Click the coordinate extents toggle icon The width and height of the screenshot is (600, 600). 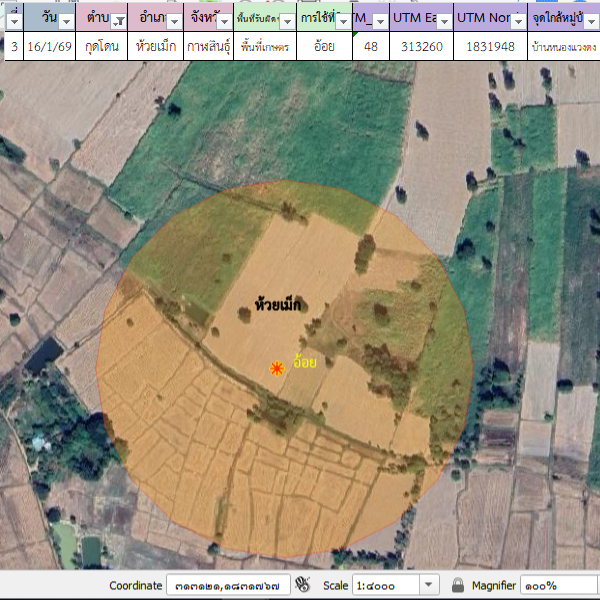point(303,585)
